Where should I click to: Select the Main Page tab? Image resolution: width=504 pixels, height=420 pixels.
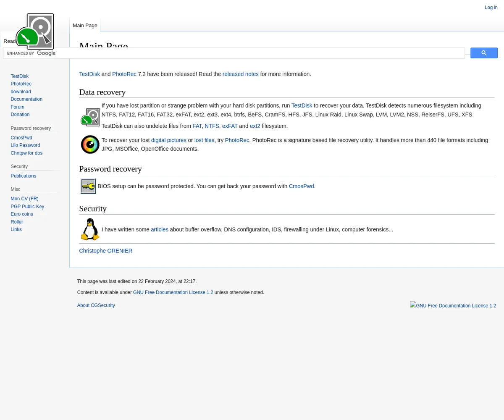[85, 25]
